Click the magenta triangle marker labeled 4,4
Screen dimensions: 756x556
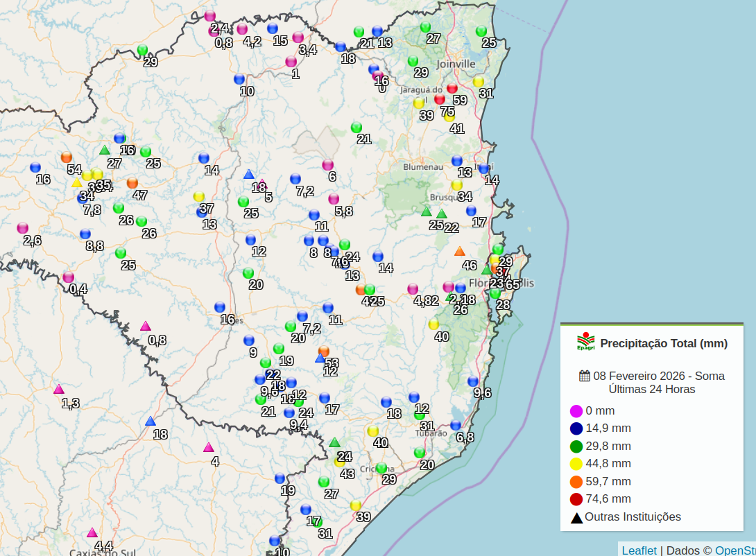pyautogui.click(x=92, y=533)
